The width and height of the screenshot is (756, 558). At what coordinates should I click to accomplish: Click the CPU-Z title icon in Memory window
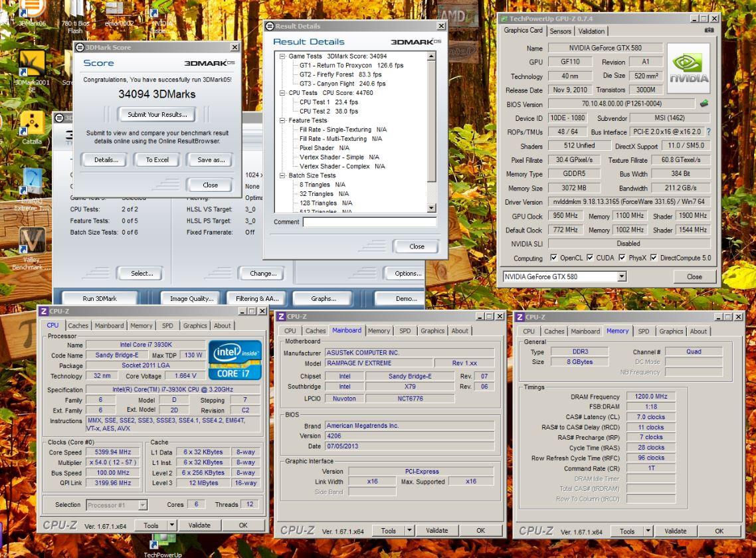point(520,317)
